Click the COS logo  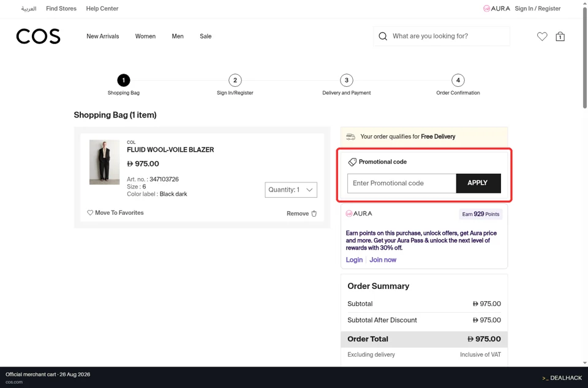(38, 36)
